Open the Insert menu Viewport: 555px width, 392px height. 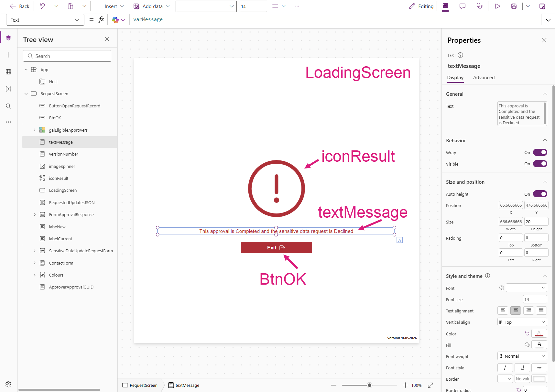click(110, 6)
